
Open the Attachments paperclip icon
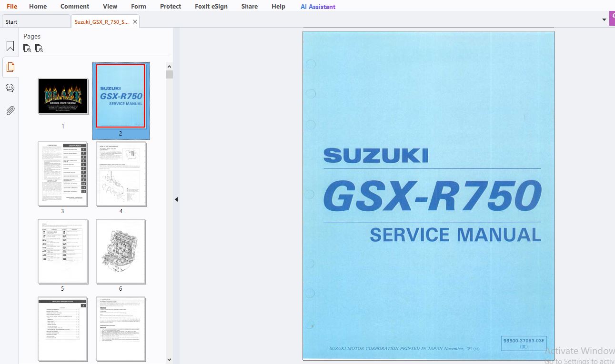(10, 110)
